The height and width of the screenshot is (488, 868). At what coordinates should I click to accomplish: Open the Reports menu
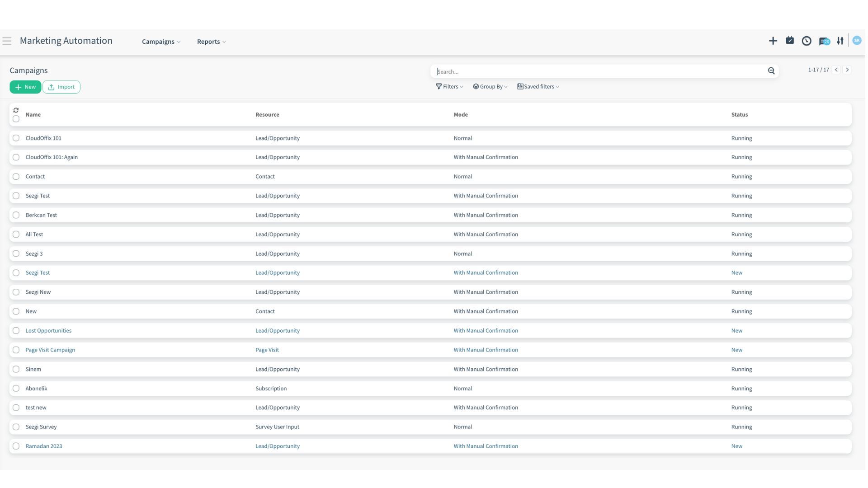(212, 42)
